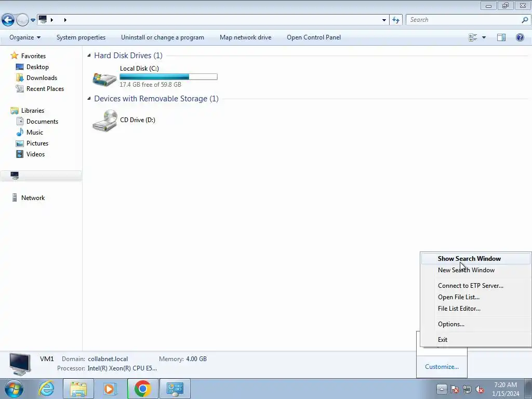Open the Pictures library
The height and width of the screenshot is (399, 532).
[37, 143]
